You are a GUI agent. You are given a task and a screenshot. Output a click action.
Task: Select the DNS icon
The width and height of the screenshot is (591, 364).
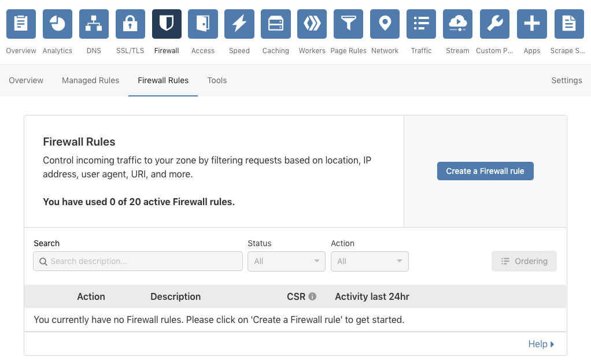pos(94,24)
